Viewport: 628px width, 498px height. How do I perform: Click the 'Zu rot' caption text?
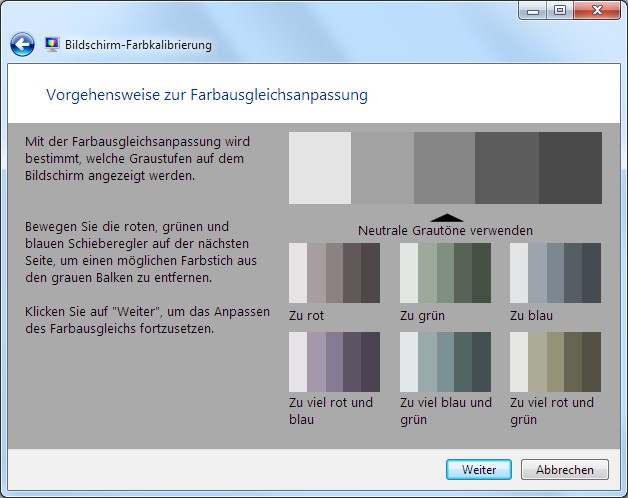306,316
